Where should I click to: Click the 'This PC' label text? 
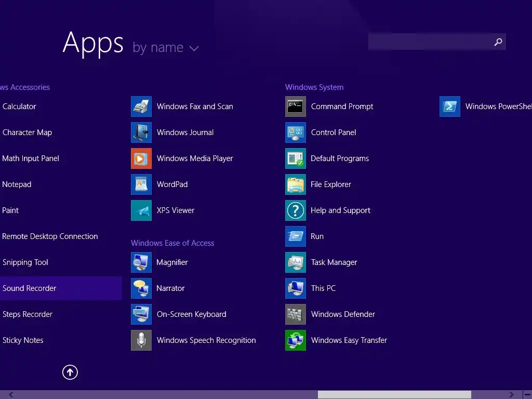pos(323,288)
